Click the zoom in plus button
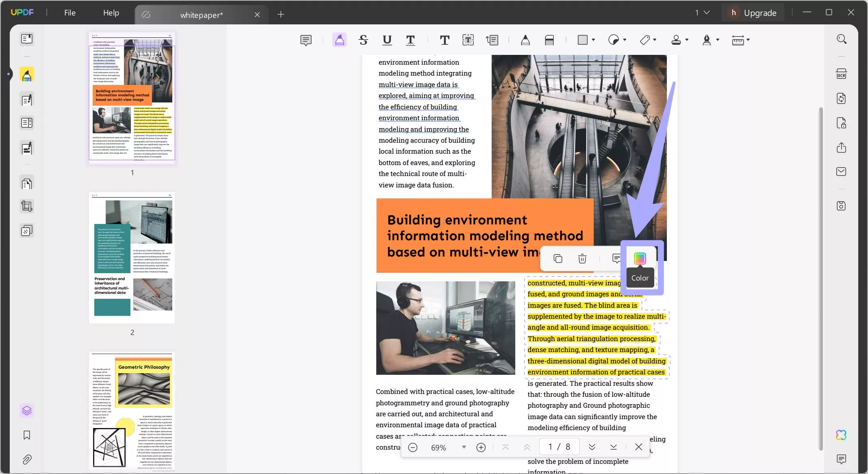This screenshot has width=868, height=474. coord(481,447)
